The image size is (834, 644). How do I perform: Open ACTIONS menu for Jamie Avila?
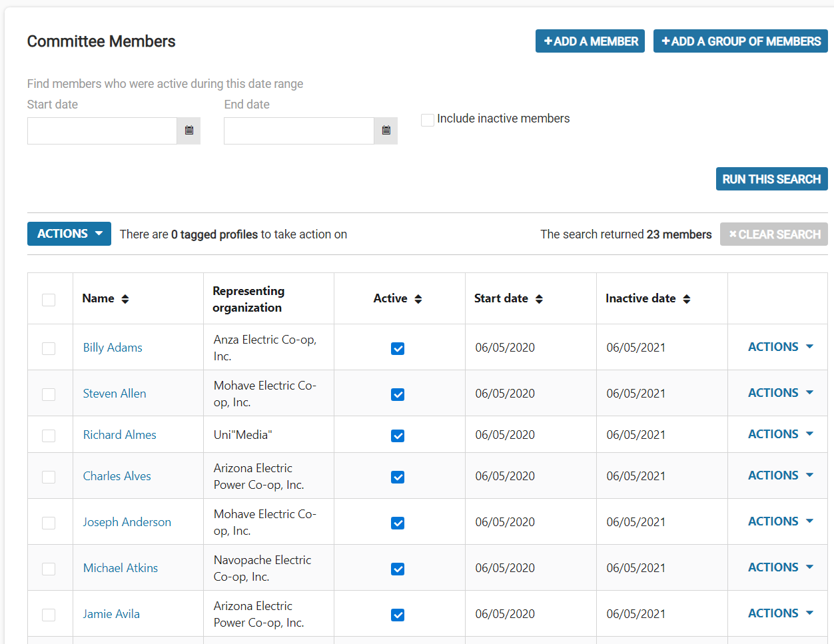[781, 613]
